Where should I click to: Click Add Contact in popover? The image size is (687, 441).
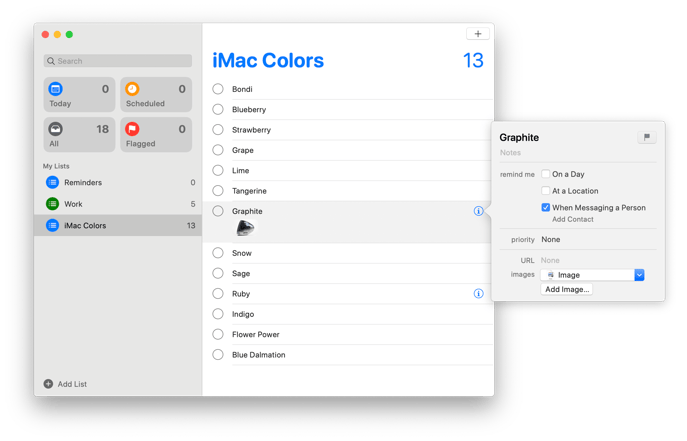tap(573, 219)
